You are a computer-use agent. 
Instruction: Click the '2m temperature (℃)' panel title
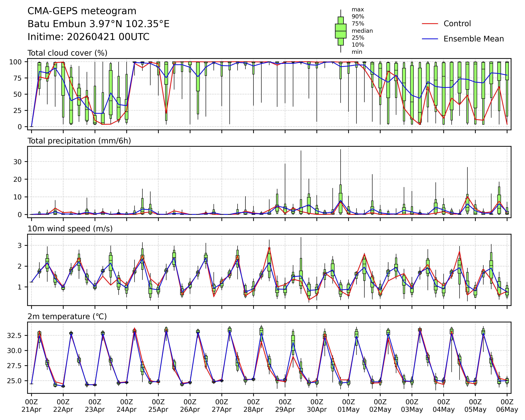point(67,317)
